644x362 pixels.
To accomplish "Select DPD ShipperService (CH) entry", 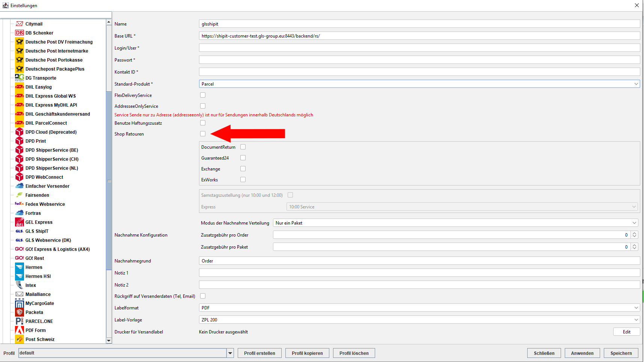I will tap(52, 159).
